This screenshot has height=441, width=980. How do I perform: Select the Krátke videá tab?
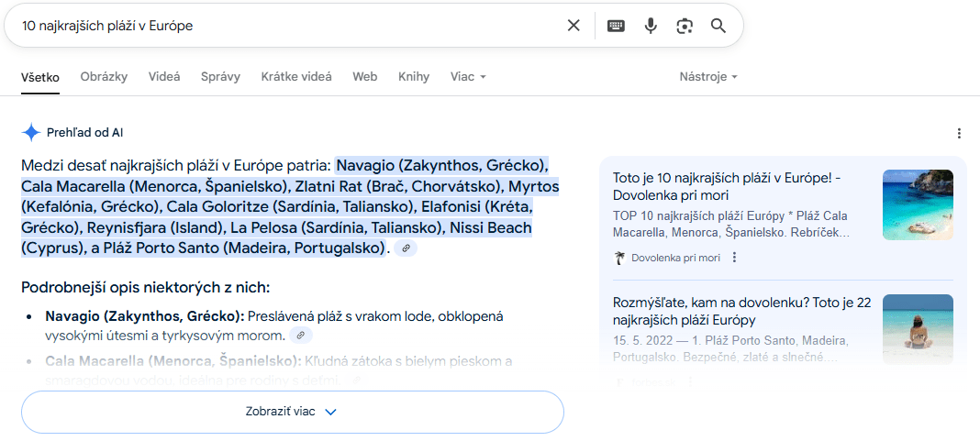coord(296,77)
